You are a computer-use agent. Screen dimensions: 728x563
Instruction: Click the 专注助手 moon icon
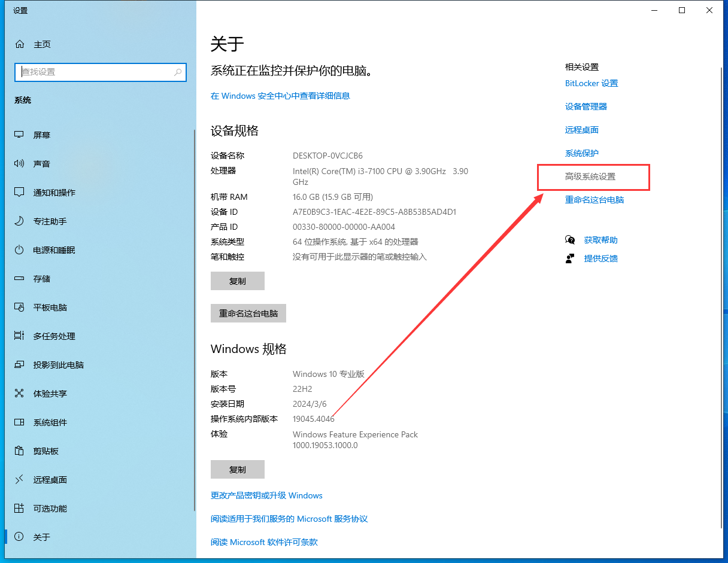click(x=19, y=221)
